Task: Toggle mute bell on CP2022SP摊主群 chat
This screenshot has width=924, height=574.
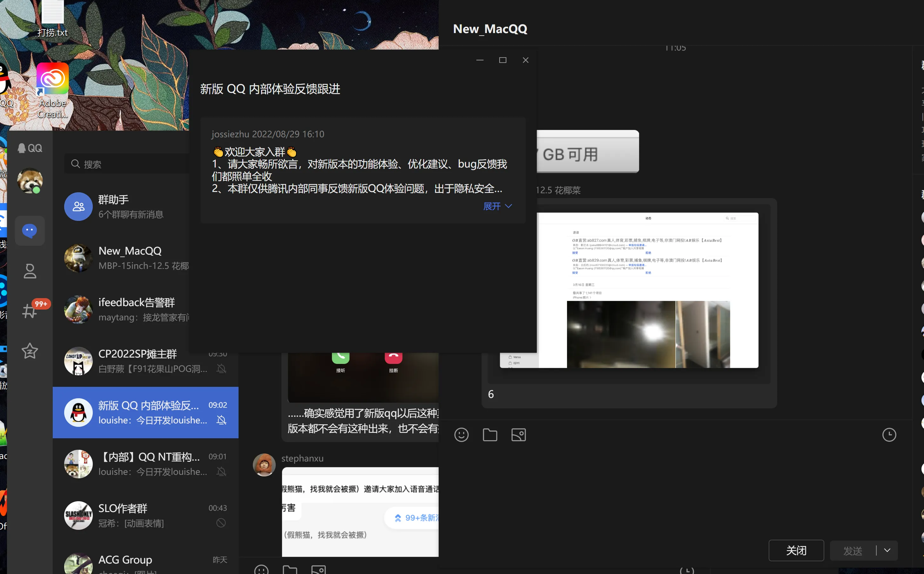Action: click(221, 369)
